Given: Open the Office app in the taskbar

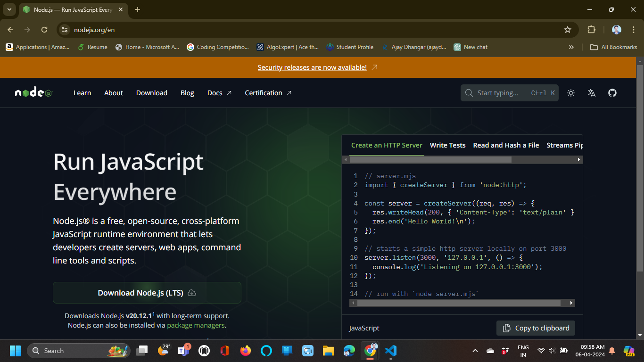Looking at the screenshot, I should 225,351.
